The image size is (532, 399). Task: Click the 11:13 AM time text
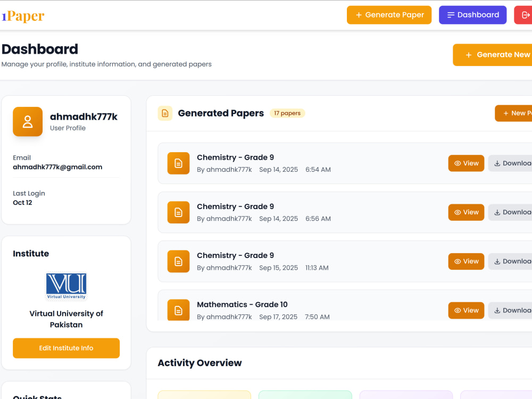[x=317, y=268]
